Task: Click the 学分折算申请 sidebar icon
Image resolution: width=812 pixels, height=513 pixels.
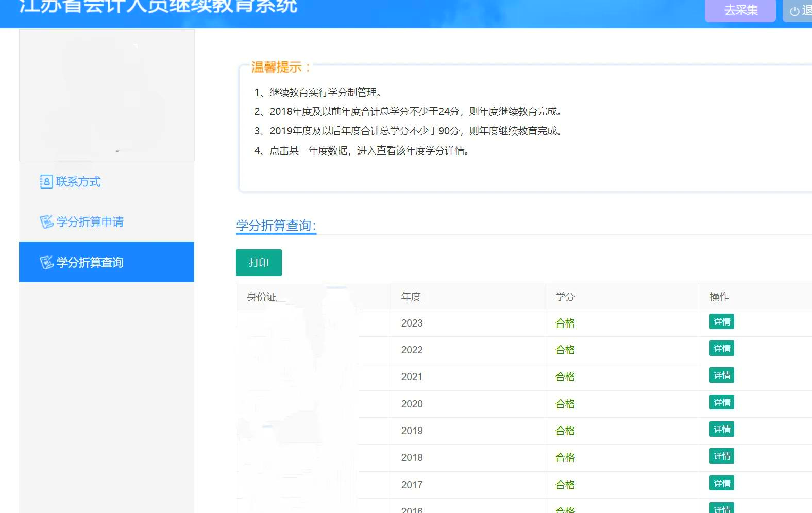Action: click(46, 222)
